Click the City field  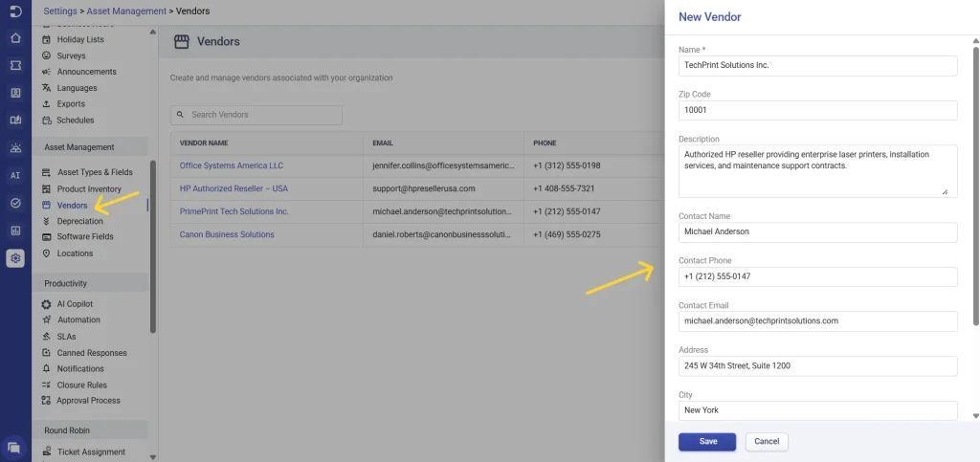pyautogui.click(x=818, y=410)
